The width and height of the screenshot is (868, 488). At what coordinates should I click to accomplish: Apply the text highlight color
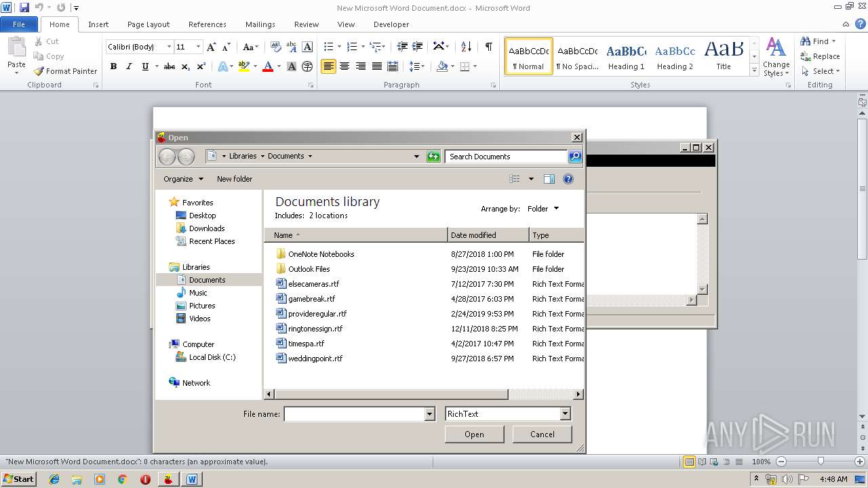[243, 66]
